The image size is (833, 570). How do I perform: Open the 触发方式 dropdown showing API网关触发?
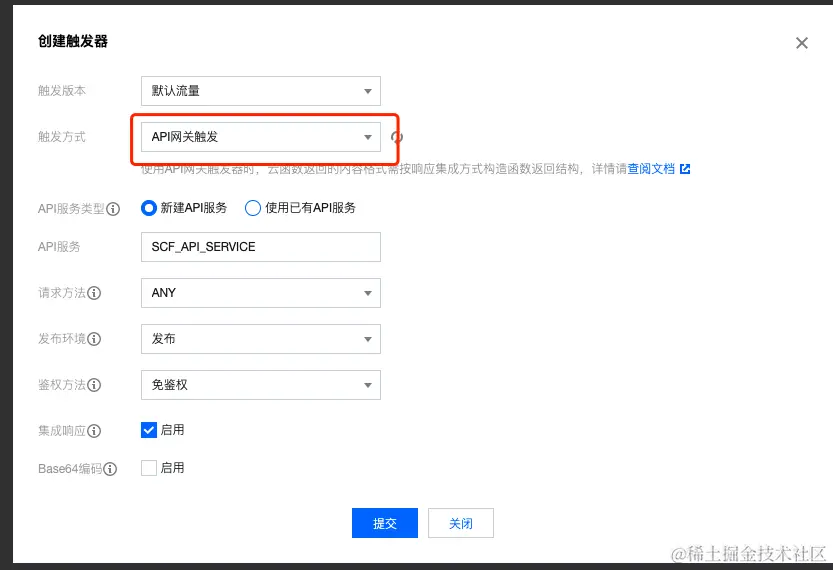(261, 137)
